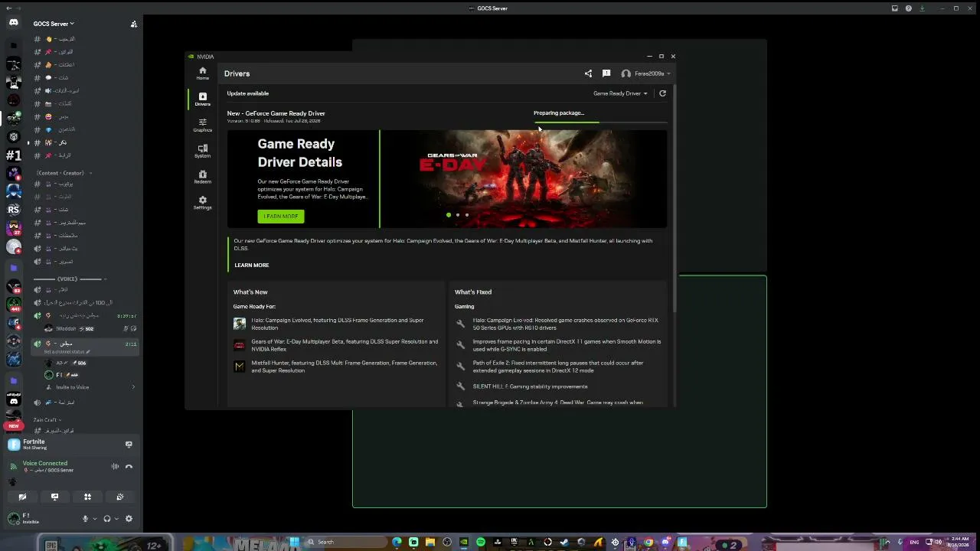Start screen share from Discord voice controls

(54, 497)
